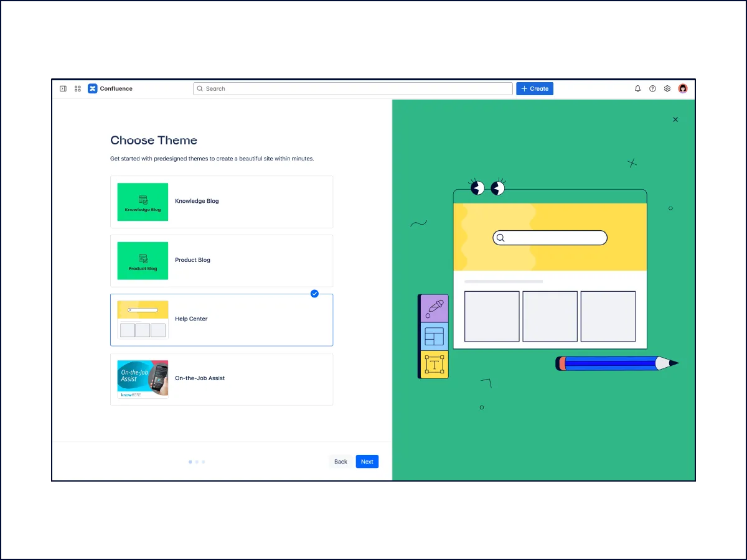Open the user profile avatar
The height and width of the screenshot is (560, 747).
pyautogui.click(x=683, y=89)
